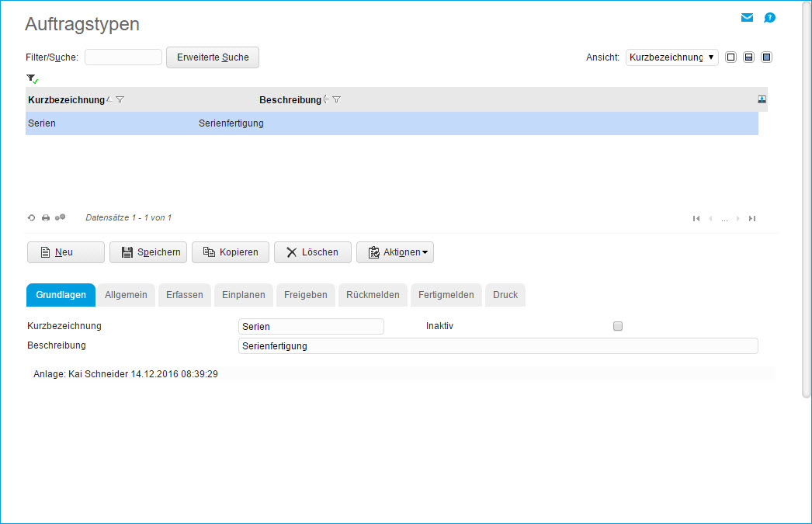Click the column export icon in table header
The image size is (812, 524).
pyautogui.click(x=762, y=99)
